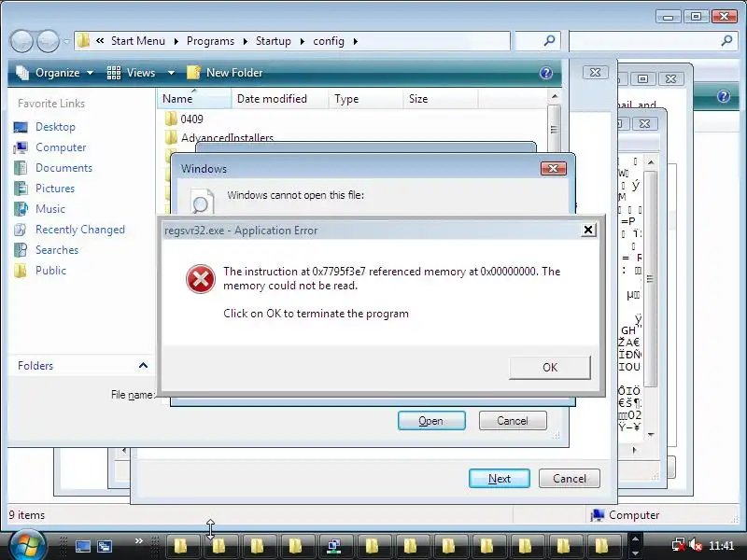Viewport: 747px width, 560px height.
Task: Open Music in Favorite Links
Action: pos(50,208)
